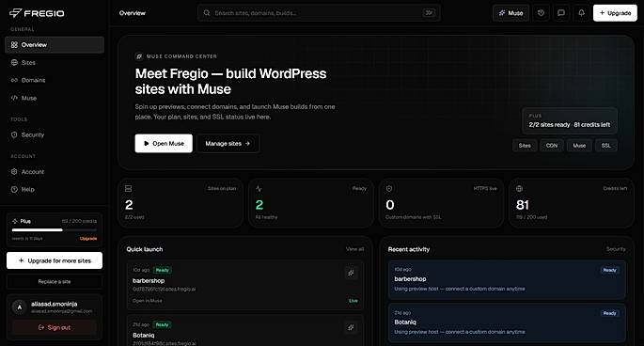The height and width of the screenshot is (346, 644).
Task: Open barbershop recent activity entry
Action: 507,279
